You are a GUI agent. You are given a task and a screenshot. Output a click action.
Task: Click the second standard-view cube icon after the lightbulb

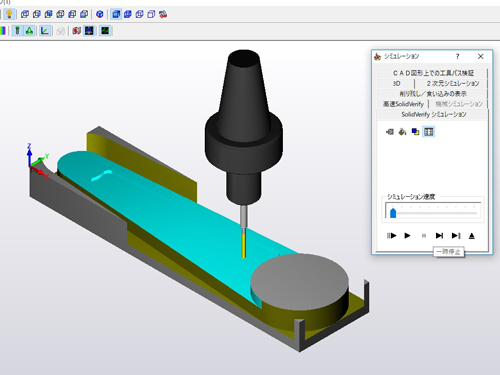37,14
